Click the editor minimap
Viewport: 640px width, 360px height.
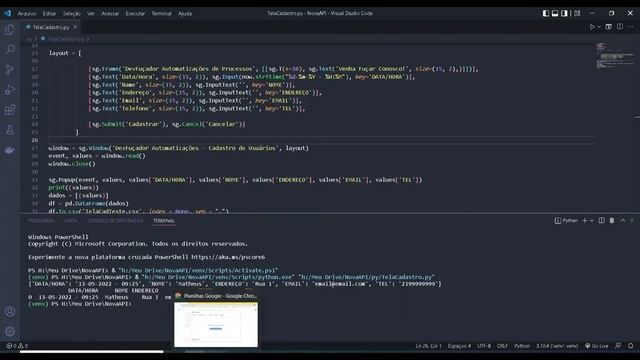615,55
